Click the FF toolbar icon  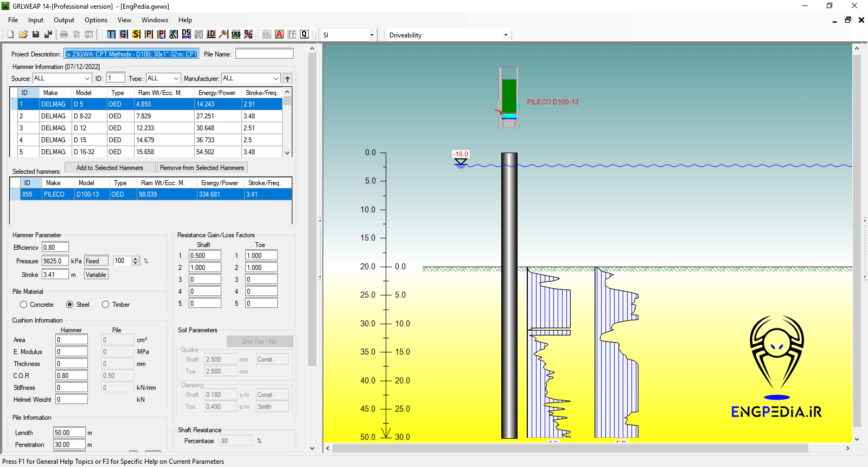coord(292,34)
